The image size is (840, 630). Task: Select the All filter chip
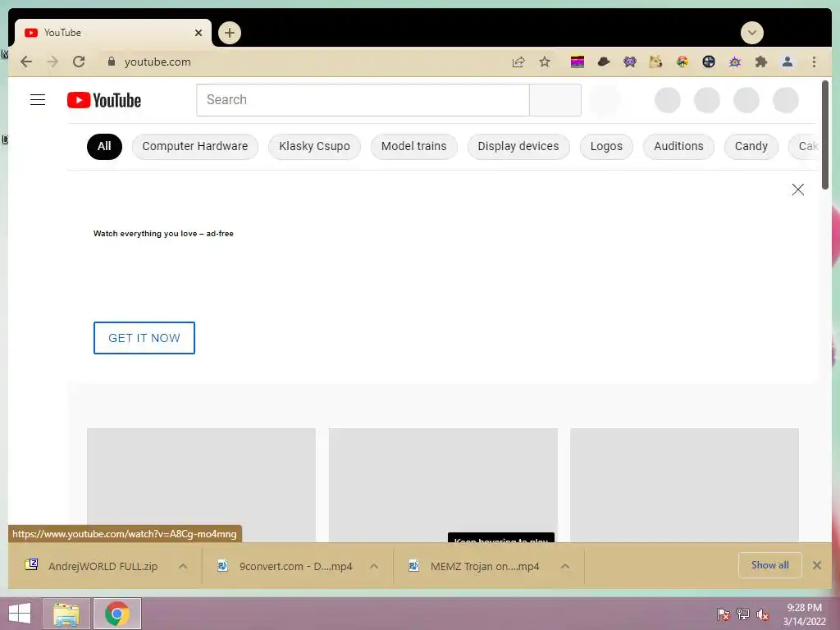[104, 146]
